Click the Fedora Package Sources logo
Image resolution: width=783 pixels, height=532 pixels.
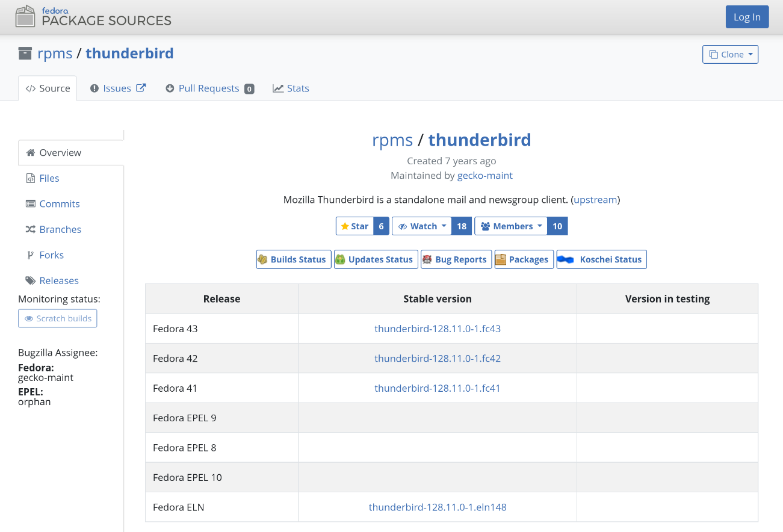pos(93,16)
